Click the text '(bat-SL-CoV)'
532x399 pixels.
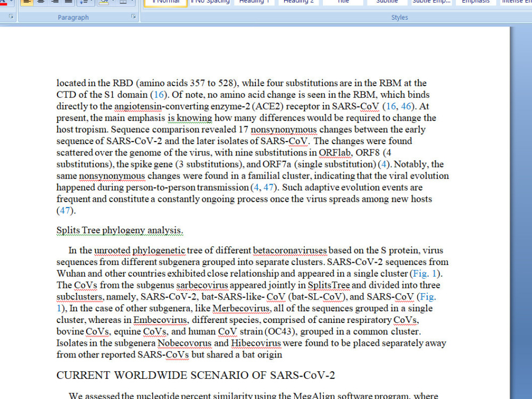pos(317,297)
